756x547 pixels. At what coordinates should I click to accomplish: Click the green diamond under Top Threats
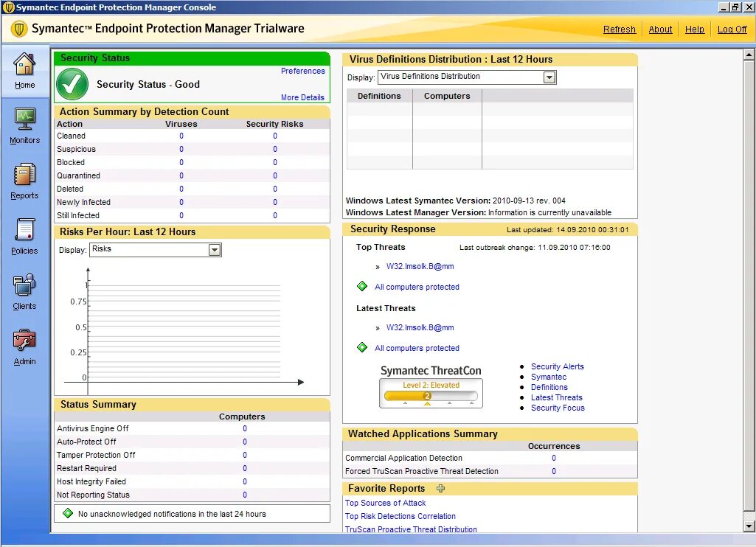(x=362, y=286)
